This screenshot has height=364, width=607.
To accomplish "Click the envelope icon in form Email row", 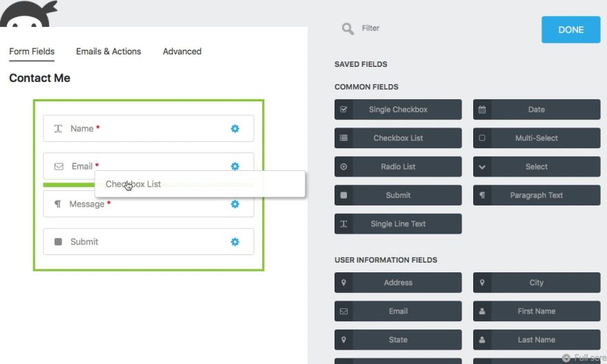I will tap(59, 167).
